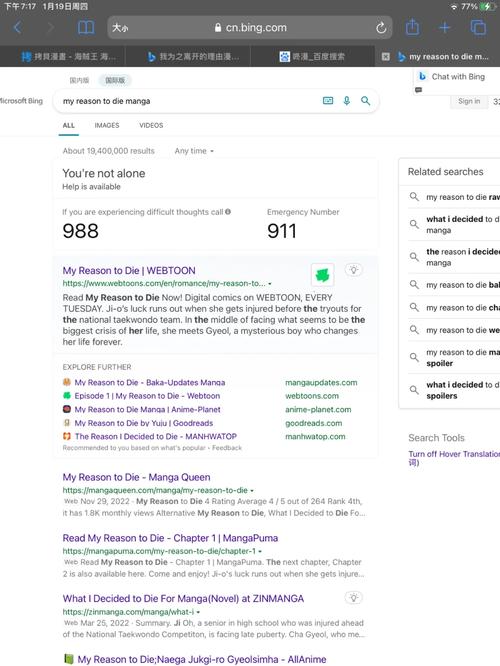
Task: Tap the cn.bing.com address field
Action: (250, 28)
